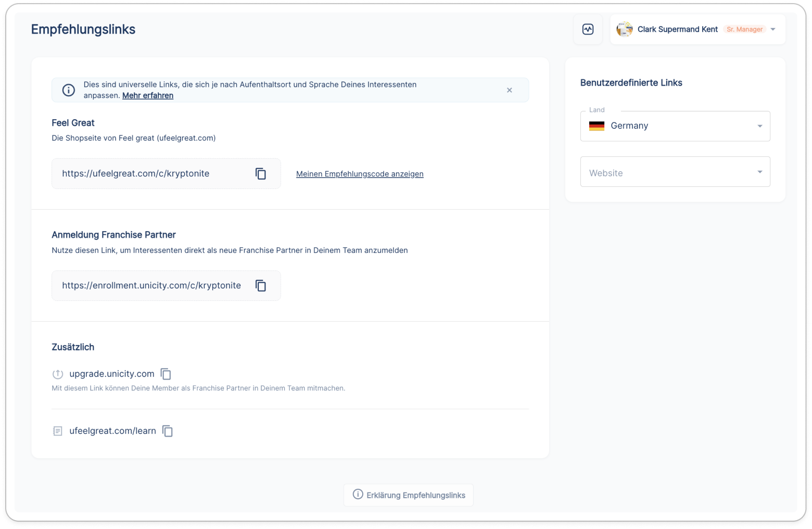Screen dimensions: 812x529
Task: Dismiss the universal links info banner
Action: pos(510,90)
